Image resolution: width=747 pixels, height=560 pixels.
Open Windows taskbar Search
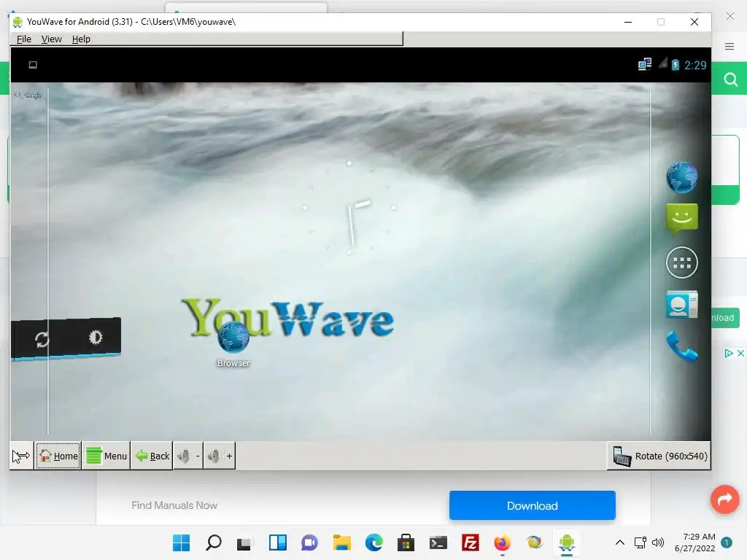coord(214,542)
